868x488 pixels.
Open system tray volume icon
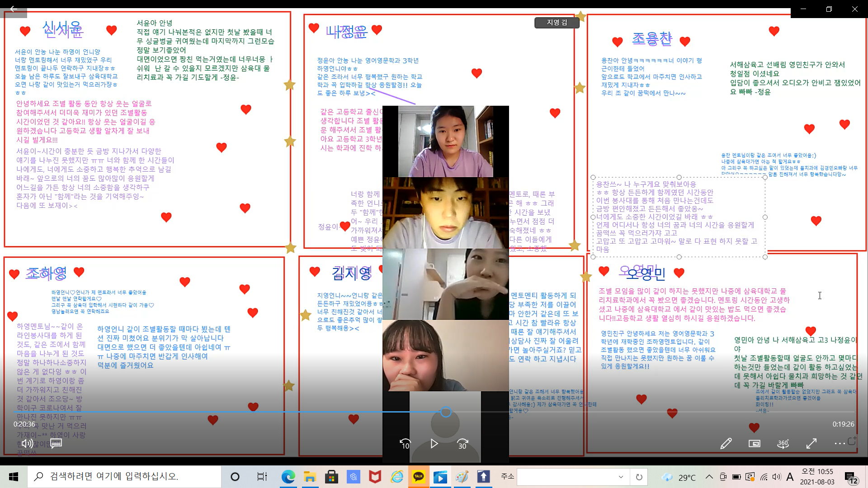(777, 477)
